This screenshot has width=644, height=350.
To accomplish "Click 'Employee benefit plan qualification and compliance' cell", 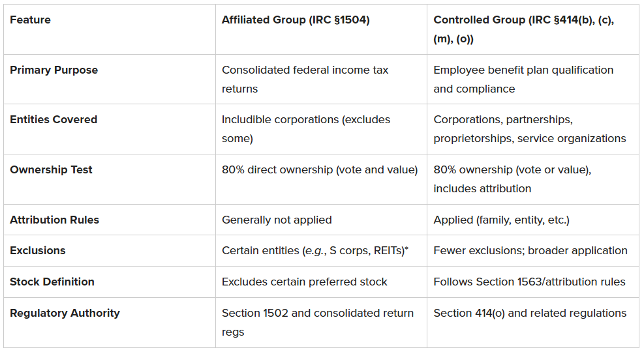I will click(523, 79).
